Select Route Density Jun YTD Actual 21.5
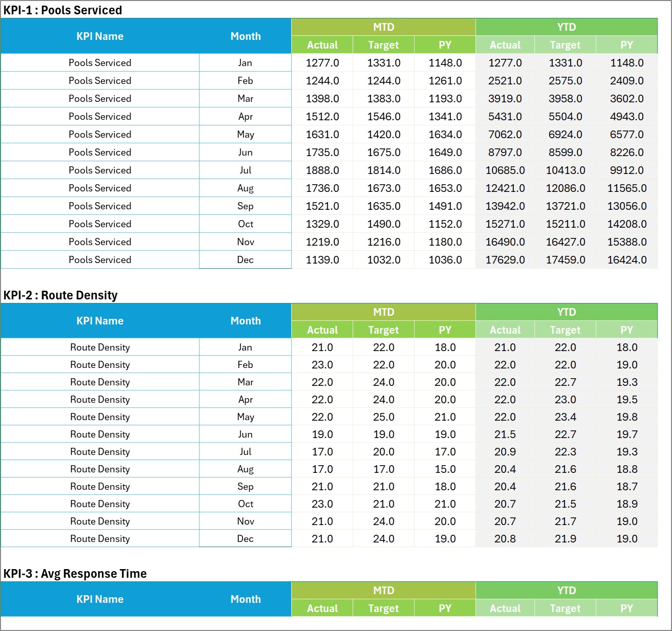 tap(505, 434)
